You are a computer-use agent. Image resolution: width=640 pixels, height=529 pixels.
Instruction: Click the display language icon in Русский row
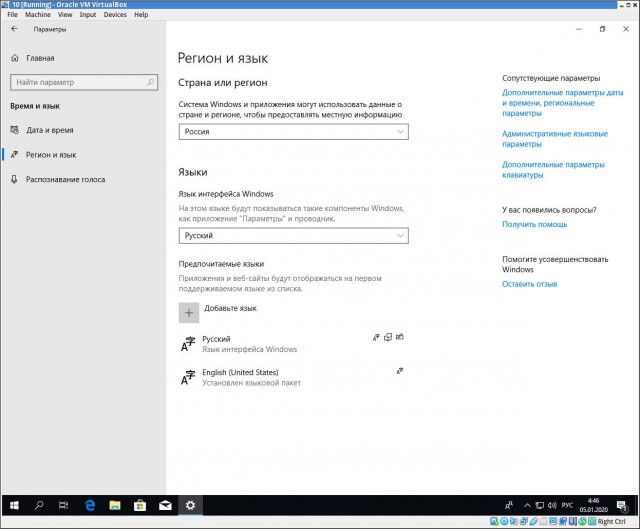[376, 337]
